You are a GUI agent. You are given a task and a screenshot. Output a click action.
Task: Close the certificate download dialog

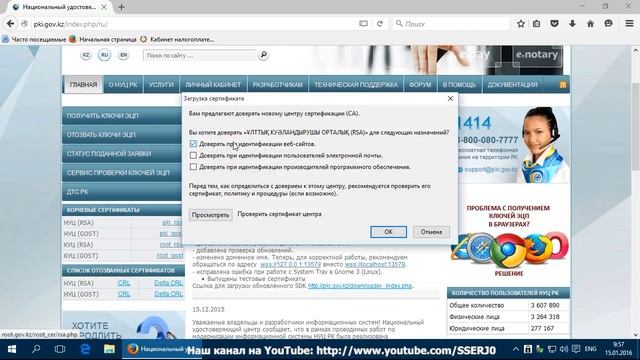450,98
